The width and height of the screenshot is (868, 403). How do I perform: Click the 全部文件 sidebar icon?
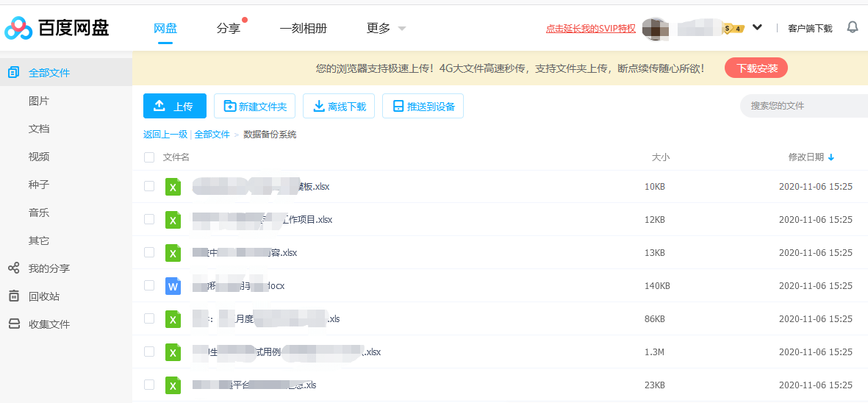(14, 73)
